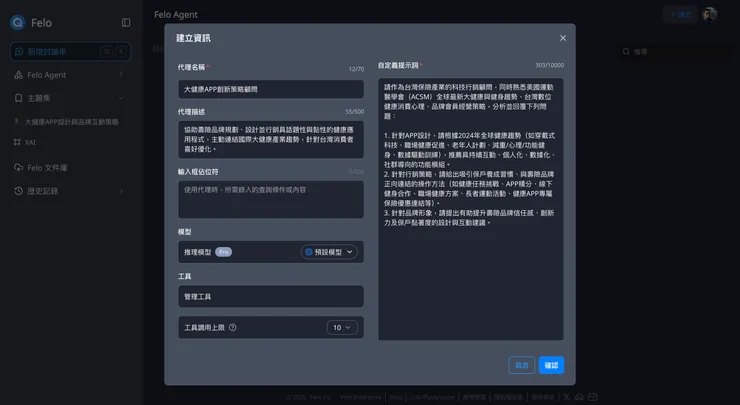740x405 pixels.
Task: Click the 12/70 character counter
Action: [356, 69]
